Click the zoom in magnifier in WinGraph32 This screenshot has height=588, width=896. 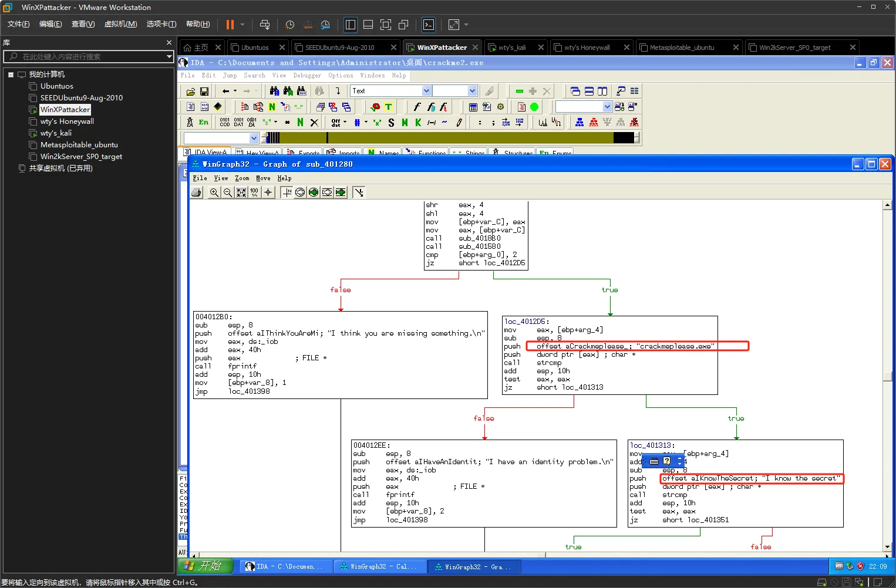click(214, 192)
